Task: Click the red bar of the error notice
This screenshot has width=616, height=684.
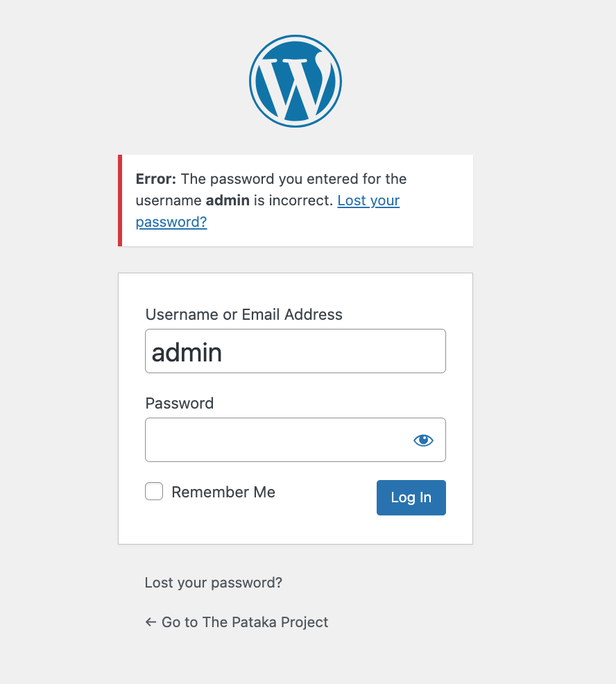Action: pos(120,200)
